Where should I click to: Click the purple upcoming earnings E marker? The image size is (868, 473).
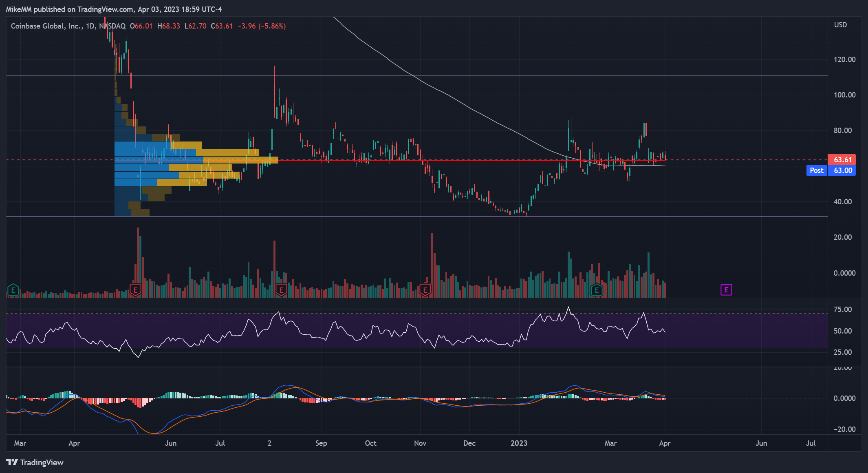pyautogui.click(x=726, y=290)
